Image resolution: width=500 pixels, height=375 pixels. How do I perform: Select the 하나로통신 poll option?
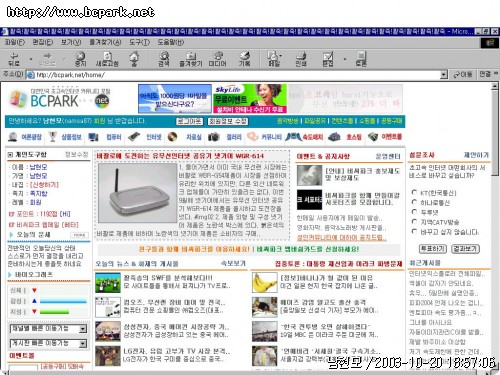coord(414,202)
